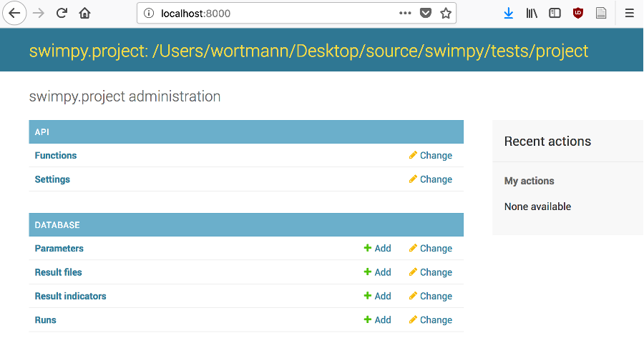The image size is (644, 358).
Task: Open the hamburger application menu
Action: tap(629, 13)
